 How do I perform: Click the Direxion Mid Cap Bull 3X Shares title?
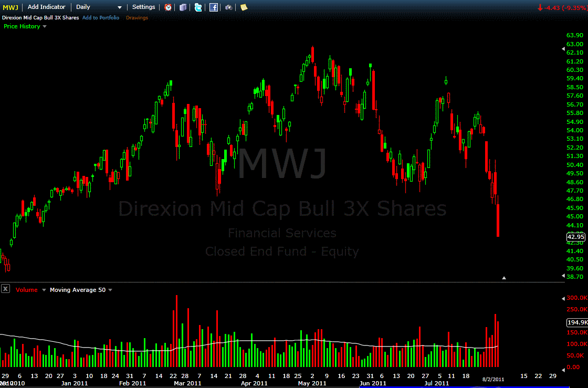pyautogui.click(x=40, y=18)
